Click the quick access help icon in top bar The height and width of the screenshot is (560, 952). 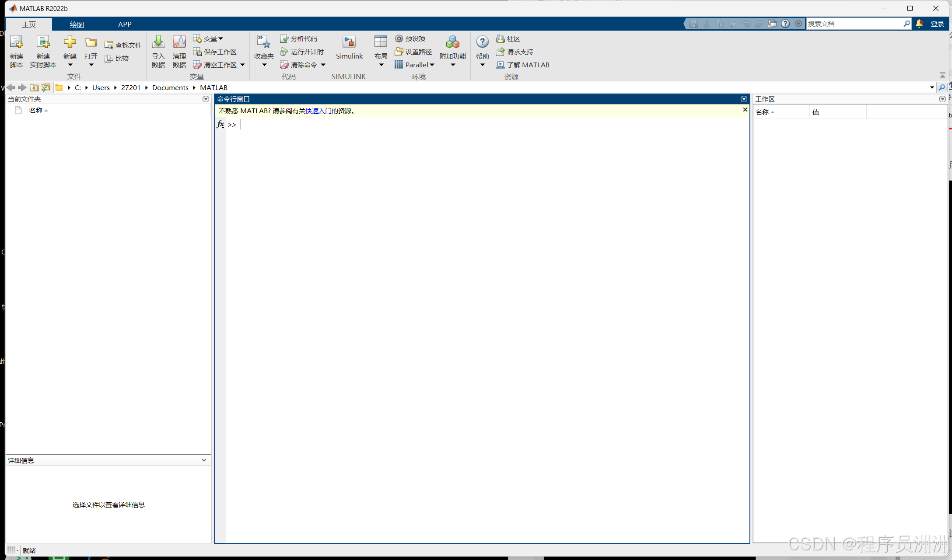785,24
